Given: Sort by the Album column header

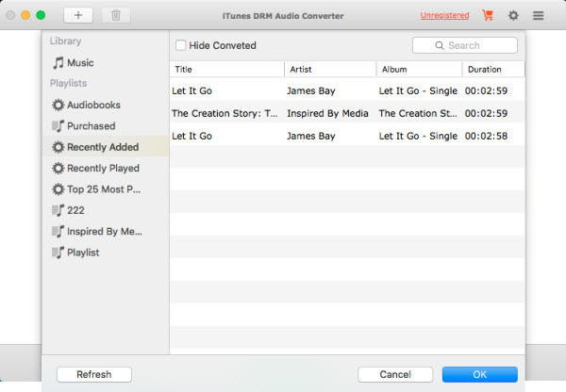Looking at the screenshot, I should pyautogui.click(x=419, y=69).
